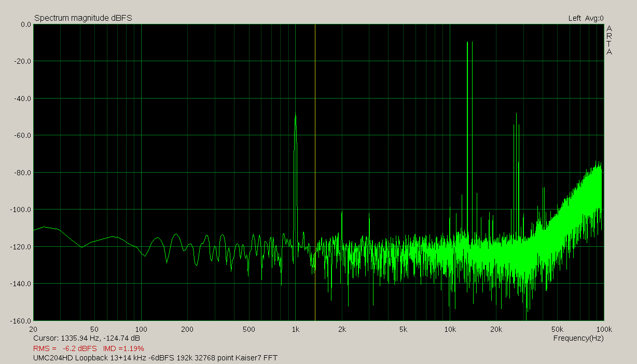Screen dimensions: 637x364
Task: Click the 'Left Avg:0' channel label
Action: [586, 18]
